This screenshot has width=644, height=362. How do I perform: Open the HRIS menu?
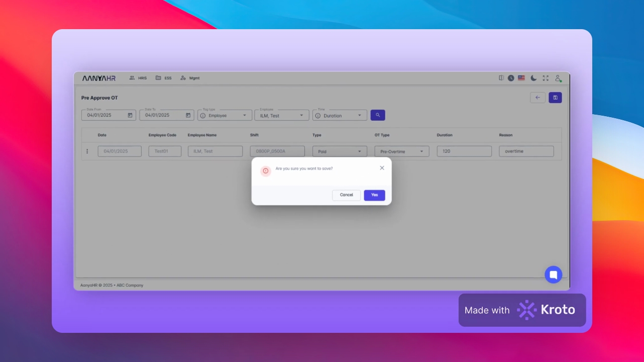[138, 78]
